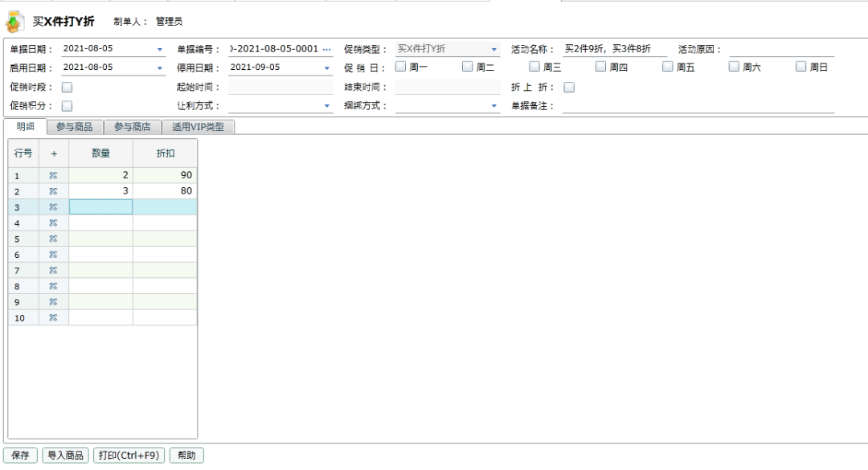
Task: Expand the 让利方式 dropdown
Action: 326,106
